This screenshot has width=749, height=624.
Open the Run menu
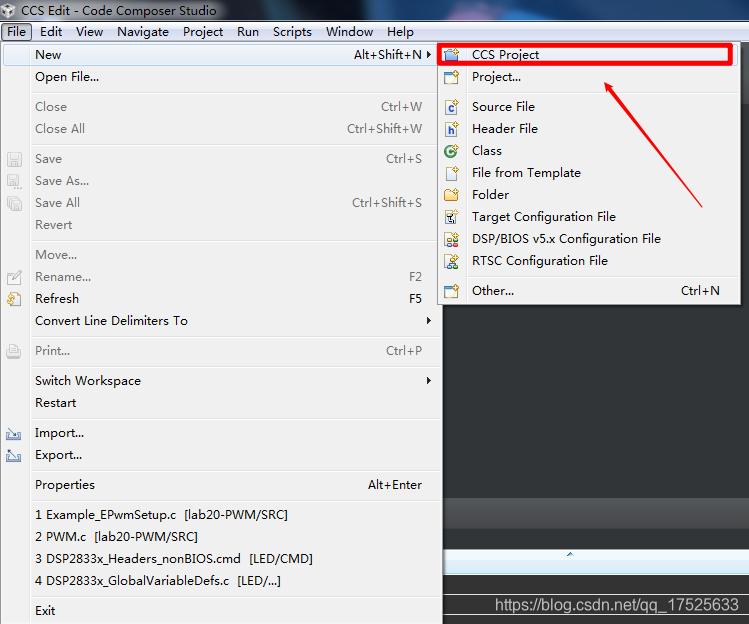tap(248, 32)
